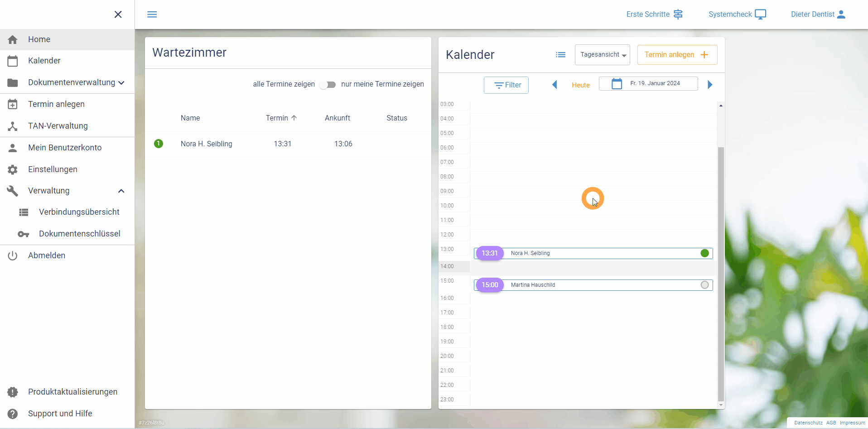The image size is (868, 429).
Task: Click green status dot for Nora H. Seibling
Action: 704,253
